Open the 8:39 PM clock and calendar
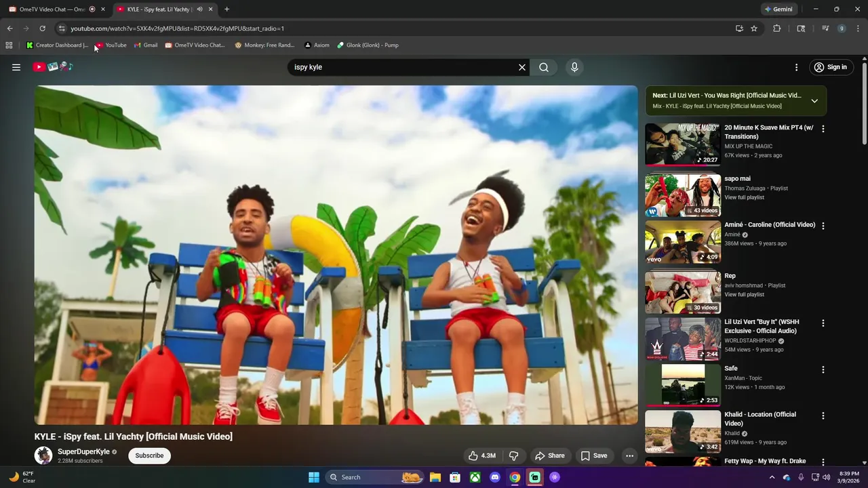Screen dimensions: 868x488 [x=849, y=477]
